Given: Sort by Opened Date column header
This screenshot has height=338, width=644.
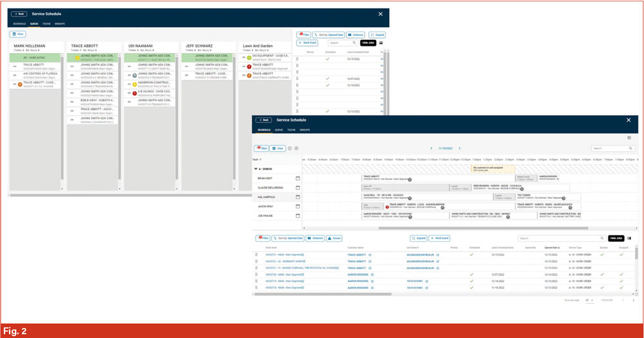Looking at the screenshot, I should click(552, 248).
